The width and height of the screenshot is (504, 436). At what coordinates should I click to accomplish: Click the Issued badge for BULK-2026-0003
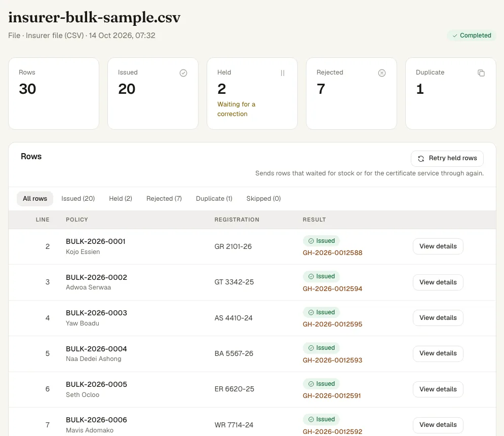click(322, 312)
